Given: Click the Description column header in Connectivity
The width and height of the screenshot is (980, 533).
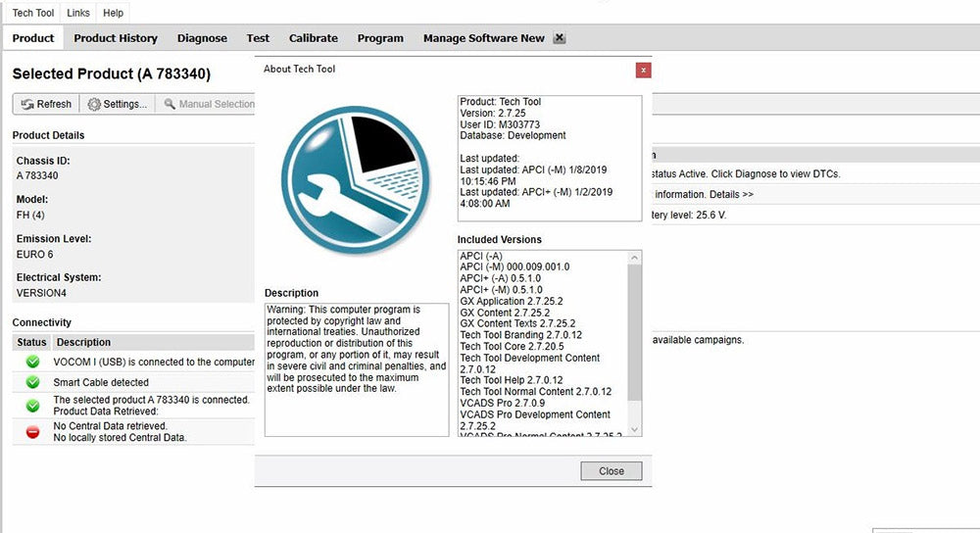Looking at the screenshot, I should pos(83,343).
